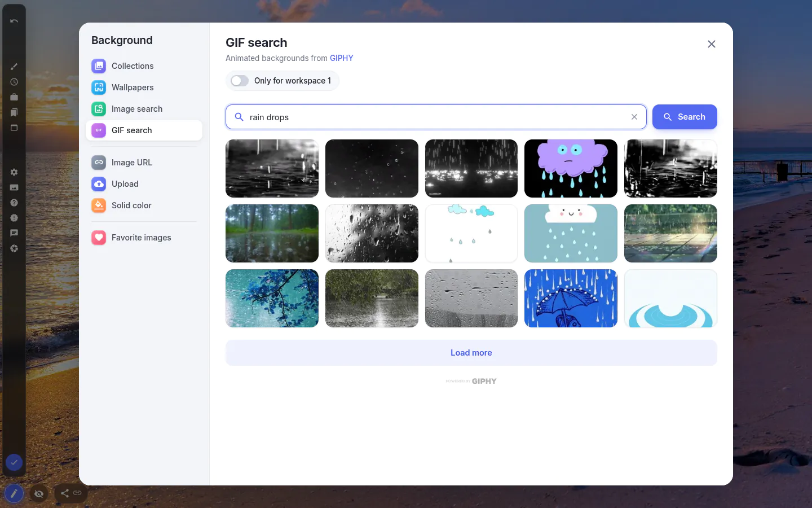Toggle the crossed-eye hide button
The width and height of the screenshot is (812, 508).
click(x=39, y=494)
